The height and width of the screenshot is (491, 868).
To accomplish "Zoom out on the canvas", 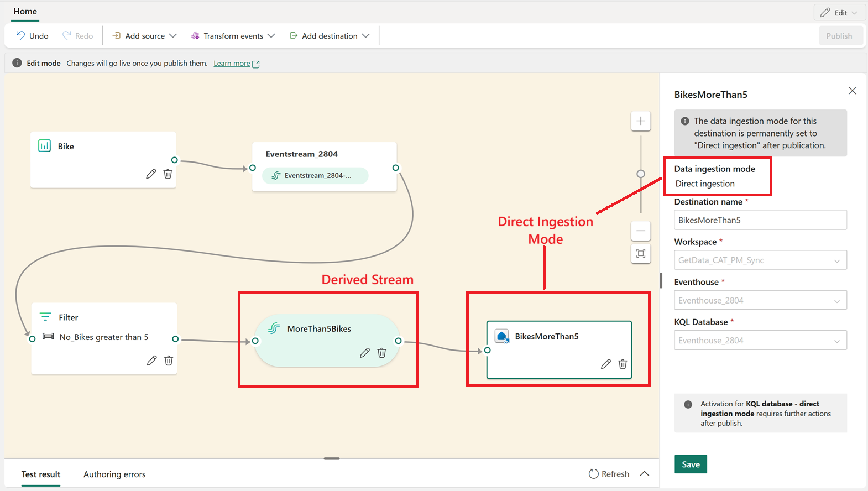I will [x=641, y=231].
